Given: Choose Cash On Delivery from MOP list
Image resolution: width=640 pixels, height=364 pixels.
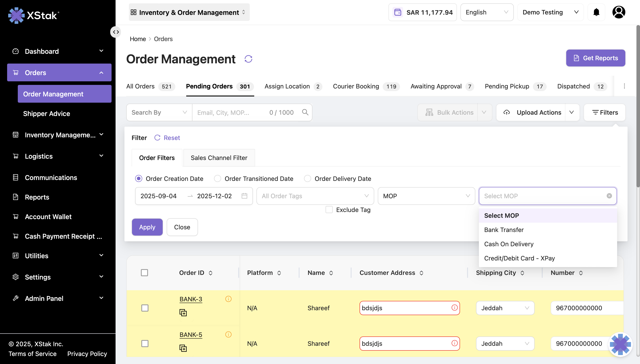Looking at the screenshot, I should (509, 244).
